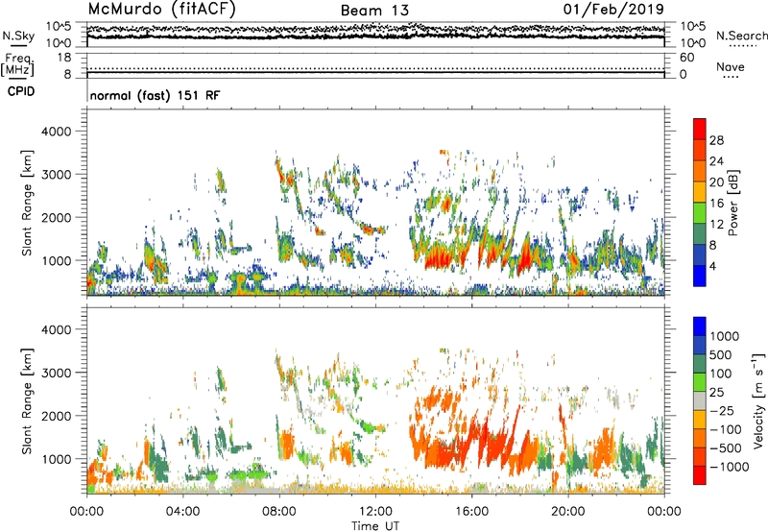Screen dimensions: 768x532
Task: Click the Velocity [m s-1] colorbar title
Action: (x=758, y=401)
